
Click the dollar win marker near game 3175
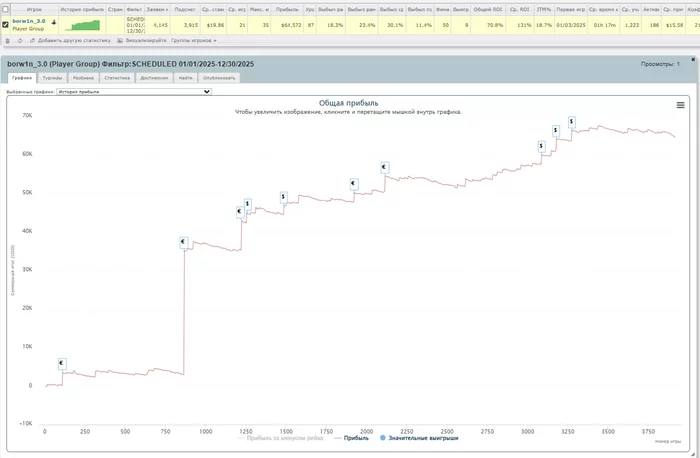(x=556, y=131)
